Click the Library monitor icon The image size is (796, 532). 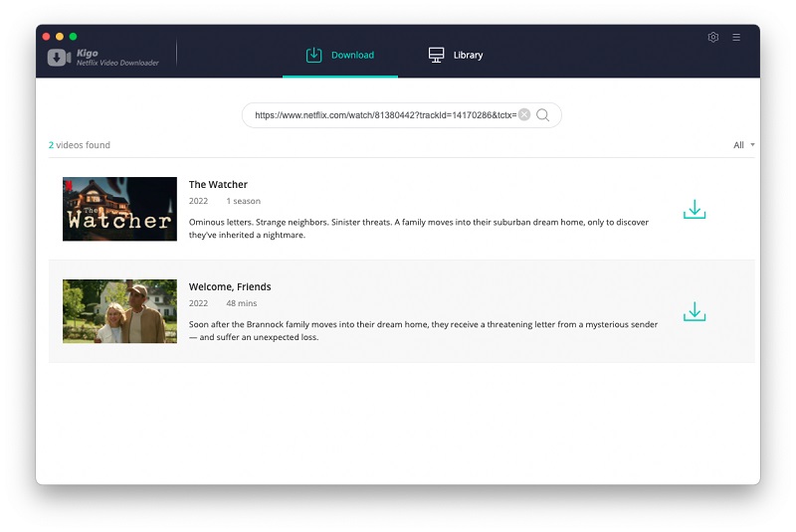point(436,55)
